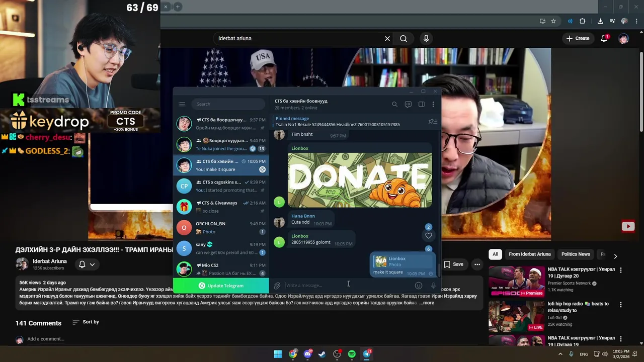
Task: Open YouTube notifications bell
Action: click(x=604, y=38)
